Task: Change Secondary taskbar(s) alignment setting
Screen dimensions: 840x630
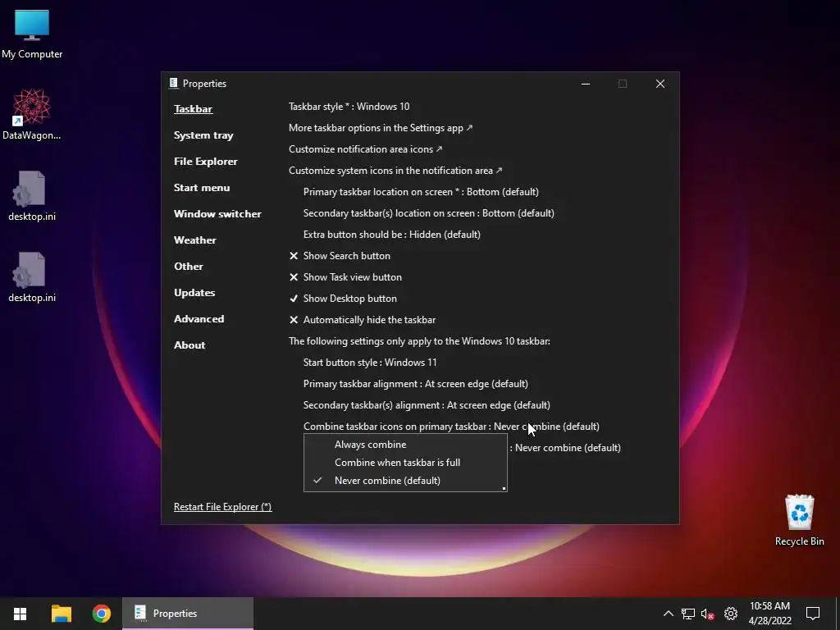Action: 427,405
